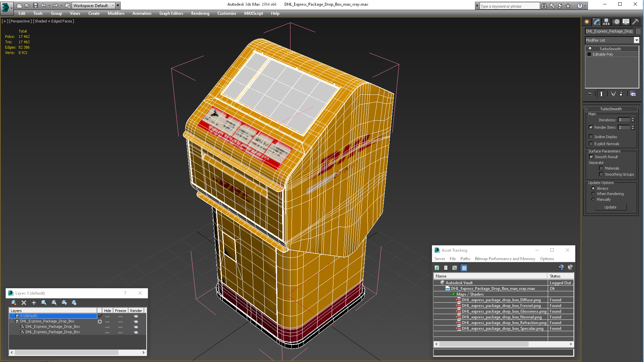This screenshot has width=644, height=362.
Task: Enable Explicit Normals checkbox
Action: pyautogui.click(x=591, y=144)
